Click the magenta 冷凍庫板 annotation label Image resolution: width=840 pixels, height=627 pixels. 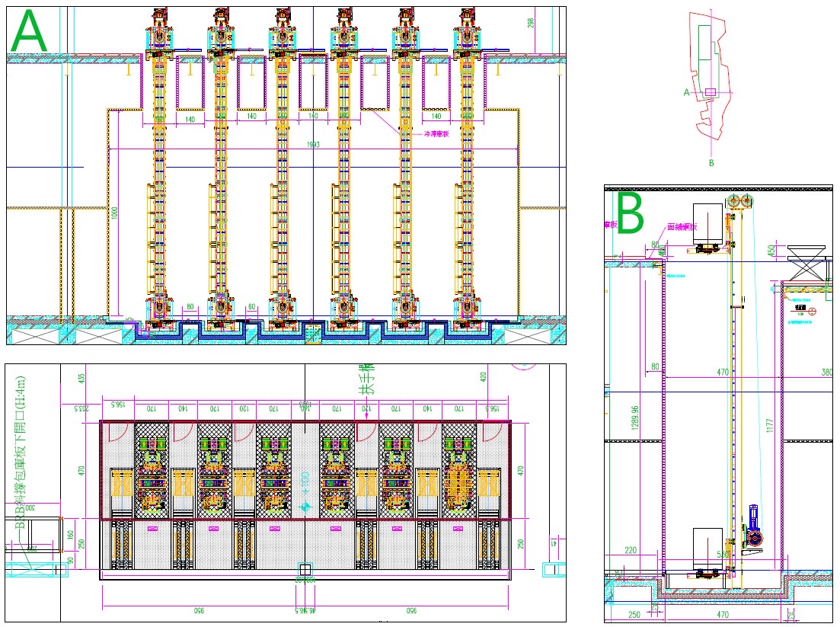[437, 133]
